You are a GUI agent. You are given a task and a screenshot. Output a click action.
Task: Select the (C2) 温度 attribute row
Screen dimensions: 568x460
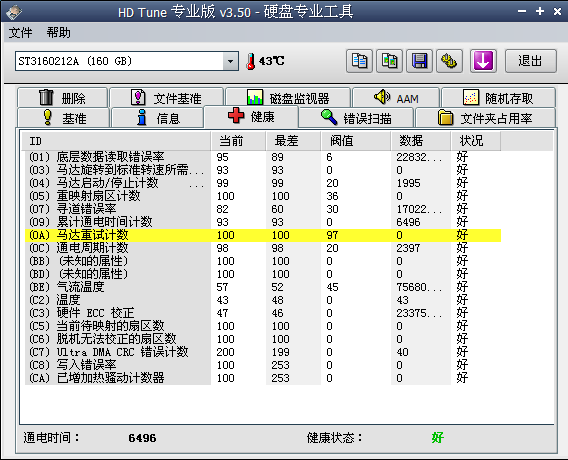coord(263,300)
